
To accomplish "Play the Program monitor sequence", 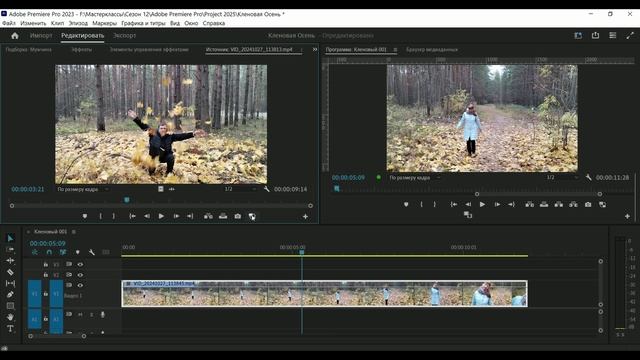I will 482,204.
